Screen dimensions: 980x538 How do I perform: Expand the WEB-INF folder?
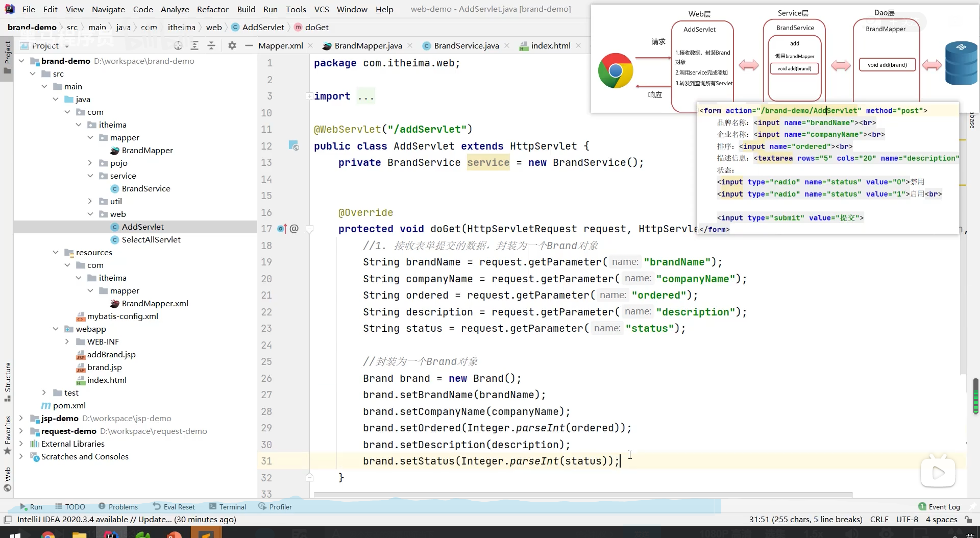[x=67, y=342]
